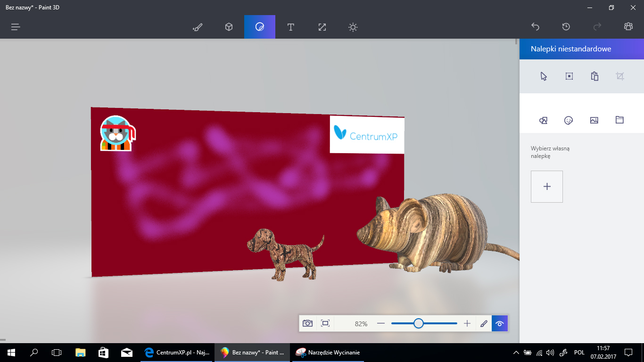The width and height of the screenshot is (644, 362).
Task: Switch to custom stickers folder category
Action: click(619, 120)
